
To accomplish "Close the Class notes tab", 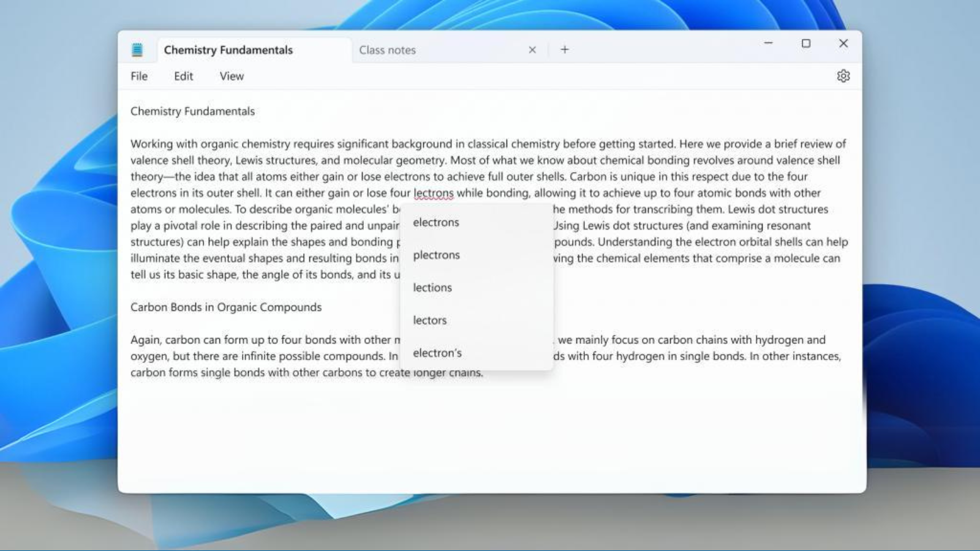I will [532, 50].
